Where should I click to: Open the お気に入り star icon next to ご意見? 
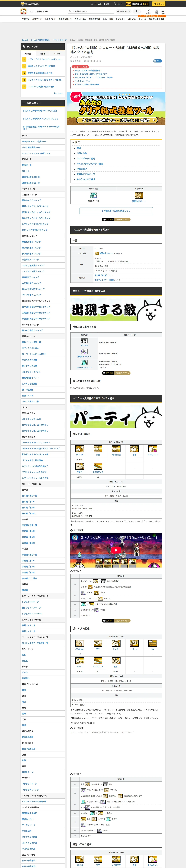coord(149,11)
